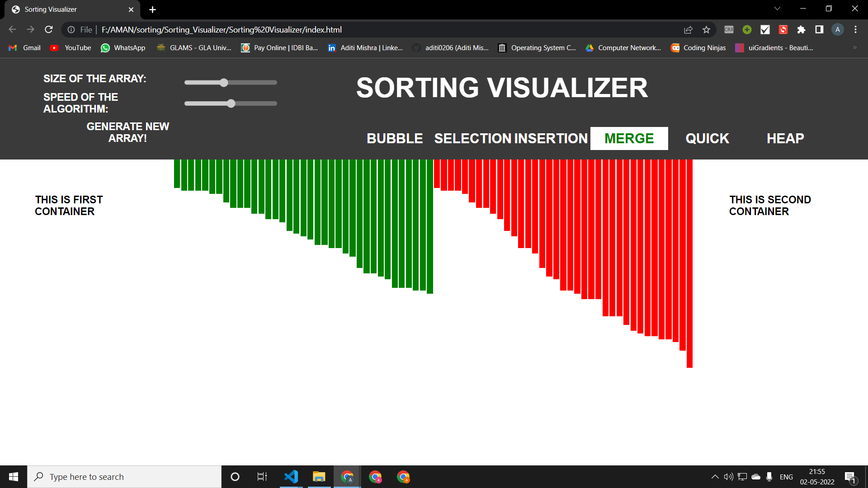
Task: Adjust the size of the array slider
Action: (x=224, y=82)
